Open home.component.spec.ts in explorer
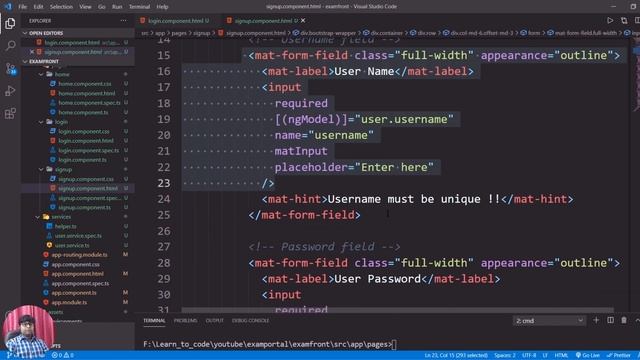The image size is (640, 360). [x=89, y=103]
